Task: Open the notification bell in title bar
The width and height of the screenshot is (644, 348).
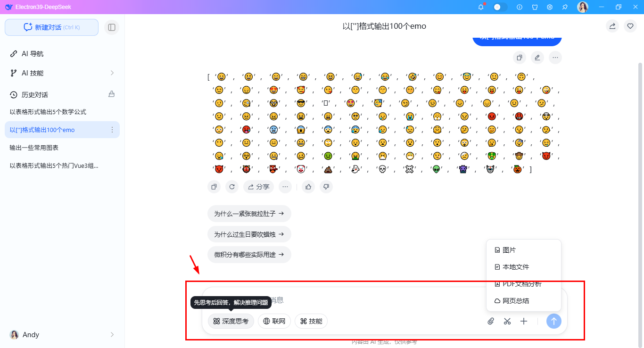Action: [x=481, y=7]
